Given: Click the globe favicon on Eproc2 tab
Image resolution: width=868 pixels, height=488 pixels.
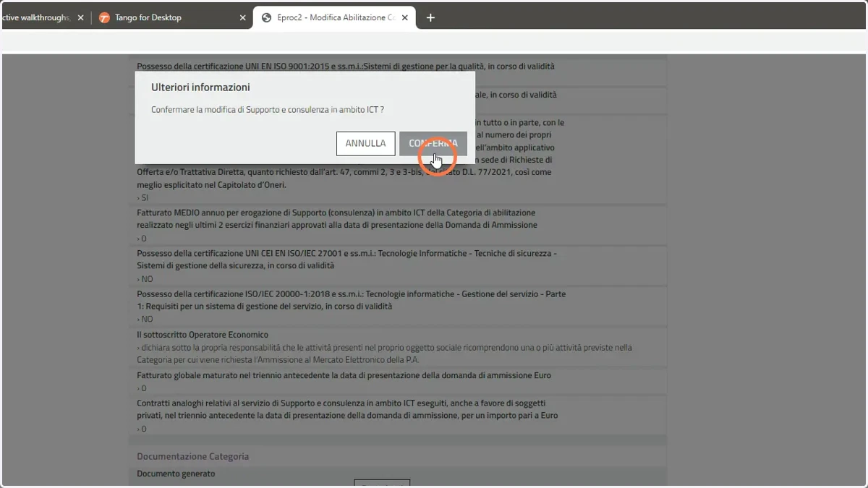Looking at the screenshot, I should 266,17.
